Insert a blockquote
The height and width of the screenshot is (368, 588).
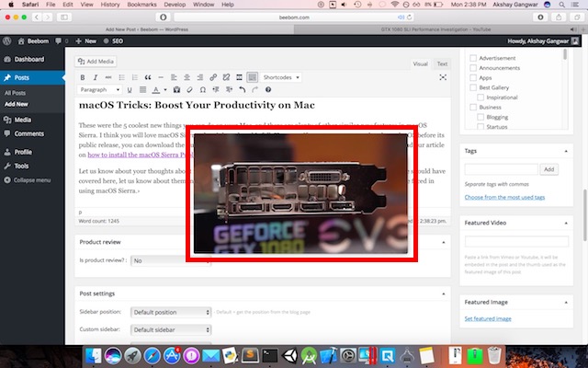(148, 77)
